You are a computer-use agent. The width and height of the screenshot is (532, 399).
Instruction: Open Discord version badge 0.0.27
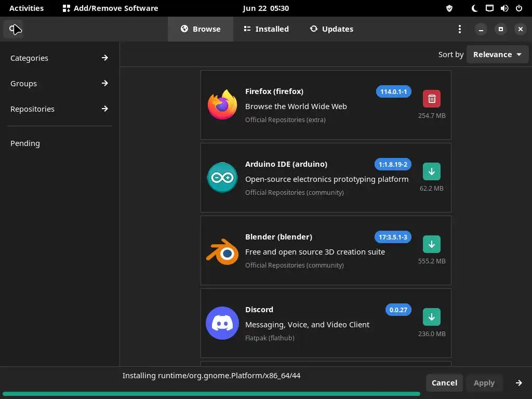pos(398,310)
